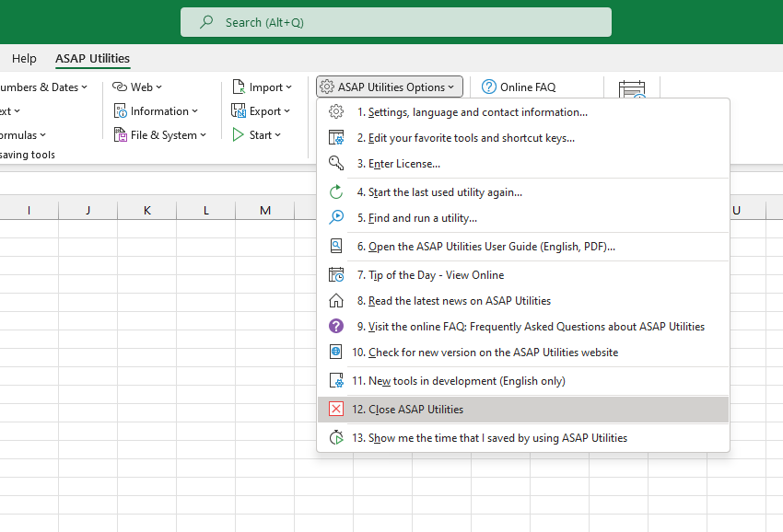Open the ASAP Utilities User Guide PDF
The width and height of the screenshot is (783, 532).
tap(523, 247)
